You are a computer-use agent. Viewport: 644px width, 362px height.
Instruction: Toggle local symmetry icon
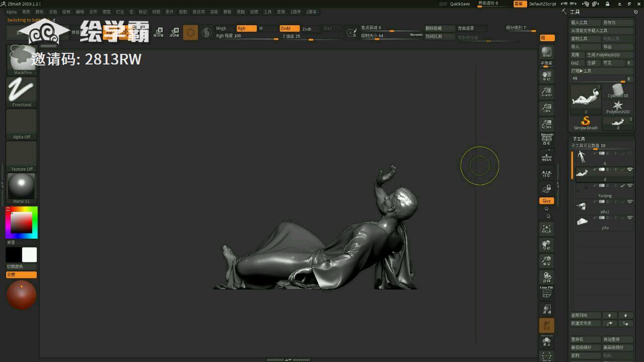click(546, 173)
